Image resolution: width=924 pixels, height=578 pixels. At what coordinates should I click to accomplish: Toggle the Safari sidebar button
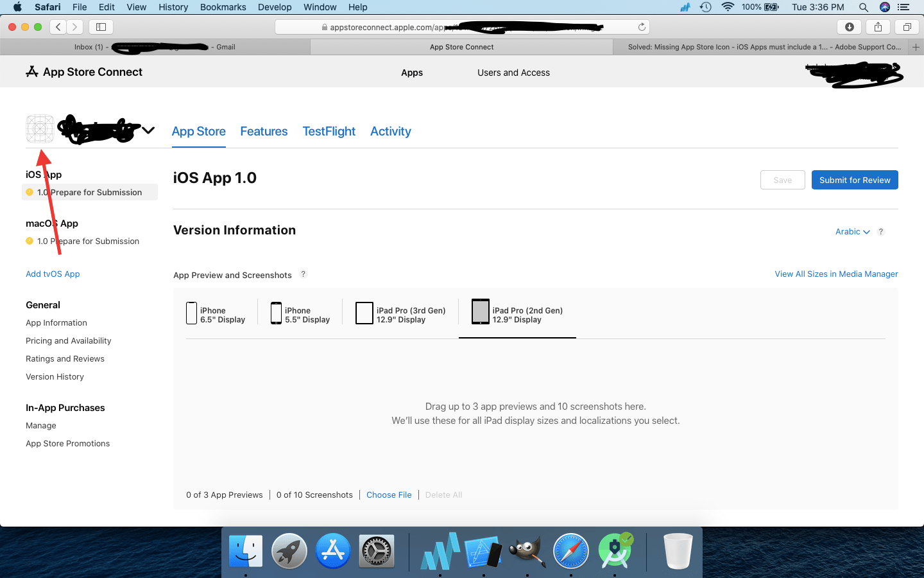point(101,27)
